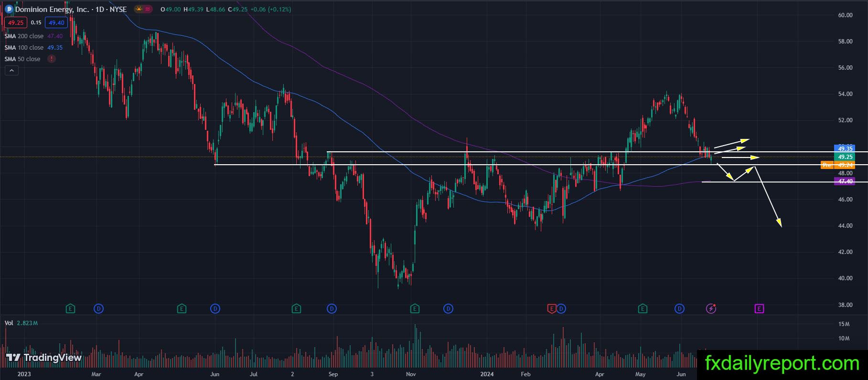
Task: Click the purple lightning bolt event icon
Action: [711, 309]
